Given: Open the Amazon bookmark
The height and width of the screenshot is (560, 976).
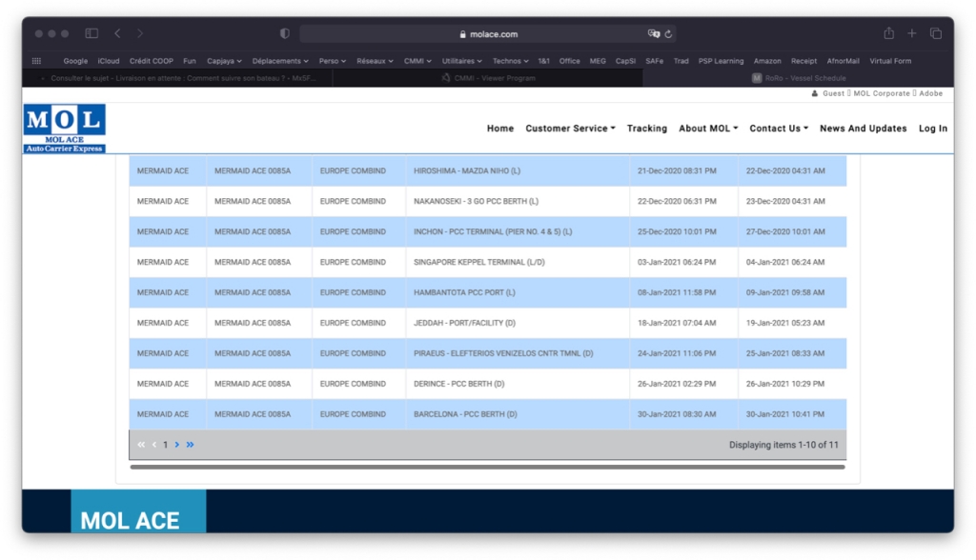Looking at the screenshot, I should coord(767,61).
